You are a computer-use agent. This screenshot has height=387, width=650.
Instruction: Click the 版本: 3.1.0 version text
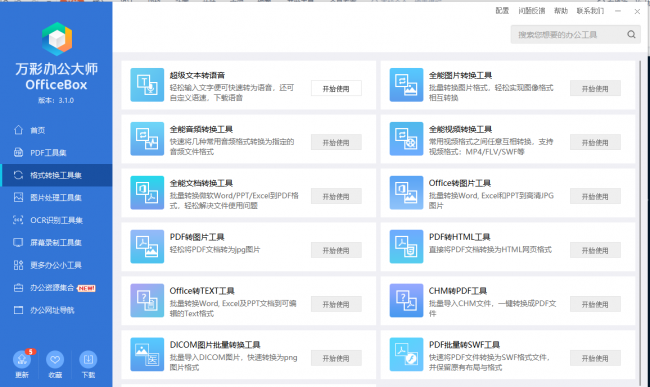(x=56, y=100)
